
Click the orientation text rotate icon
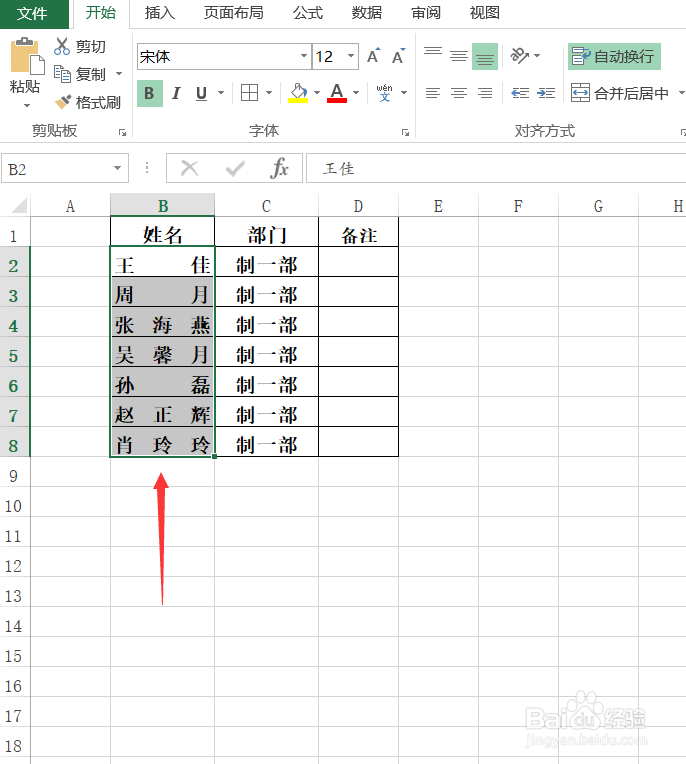519,56
